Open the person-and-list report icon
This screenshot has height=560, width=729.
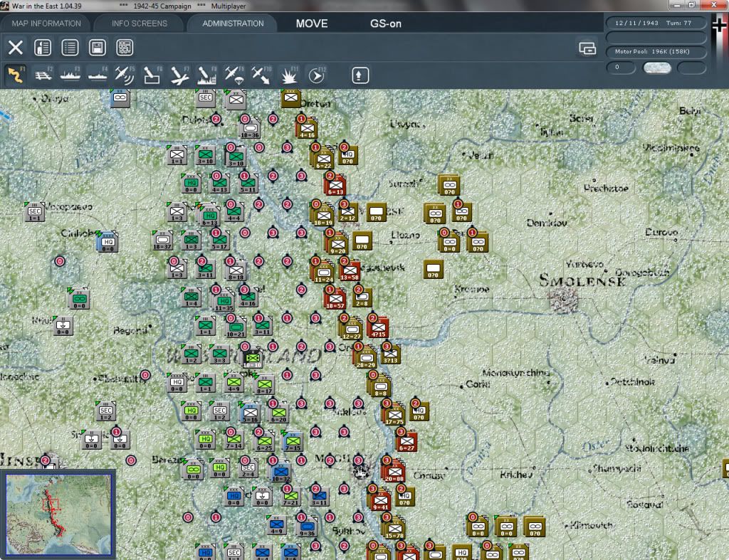pos(43,48)
